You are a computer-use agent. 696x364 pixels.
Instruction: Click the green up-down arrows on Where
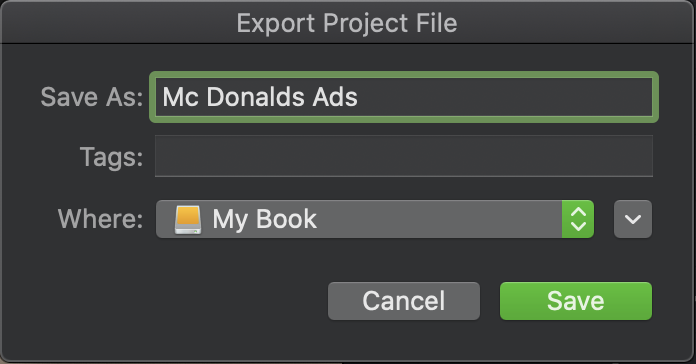coord(578,219)
